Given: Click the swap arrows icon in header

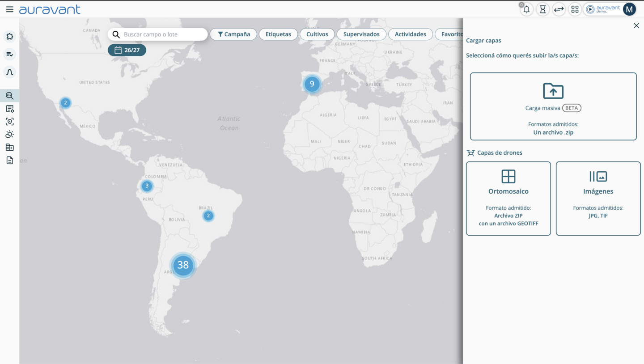Looking at the screenshot, I should pyautogui.click(x=559, y=9).
